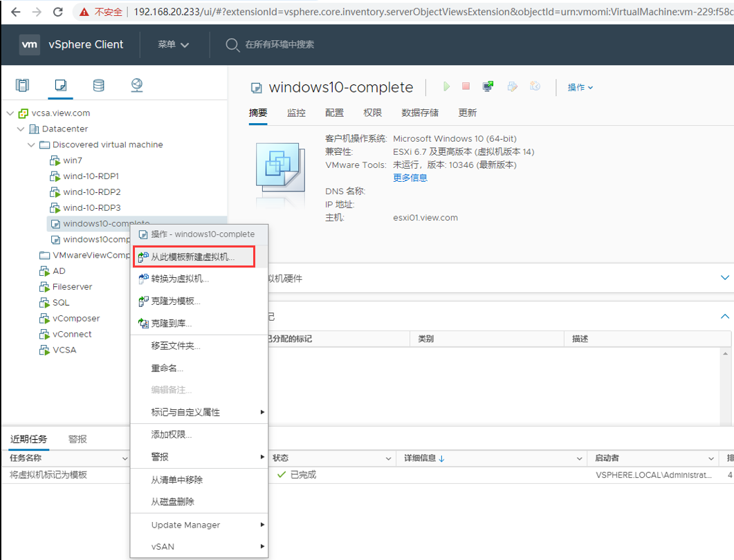Choose 从清单中移除 from context menu

coord(199,480)
